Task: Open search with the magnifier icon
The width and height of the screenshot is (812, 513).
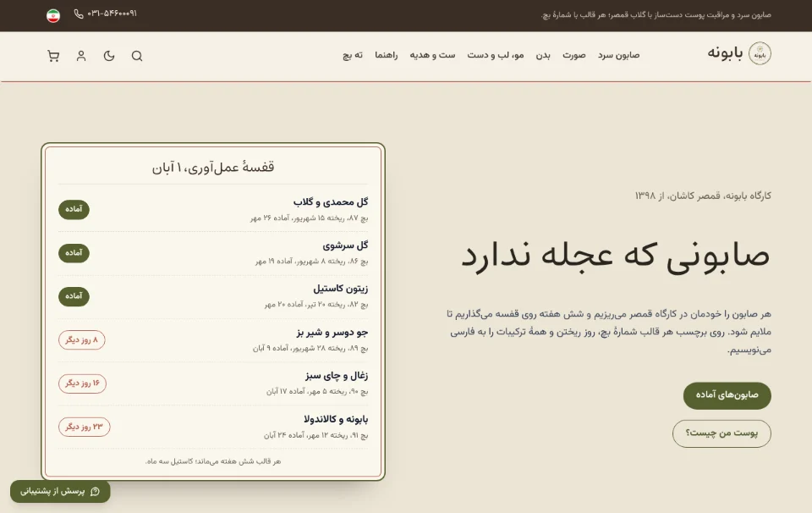Action: pos(137,56)
